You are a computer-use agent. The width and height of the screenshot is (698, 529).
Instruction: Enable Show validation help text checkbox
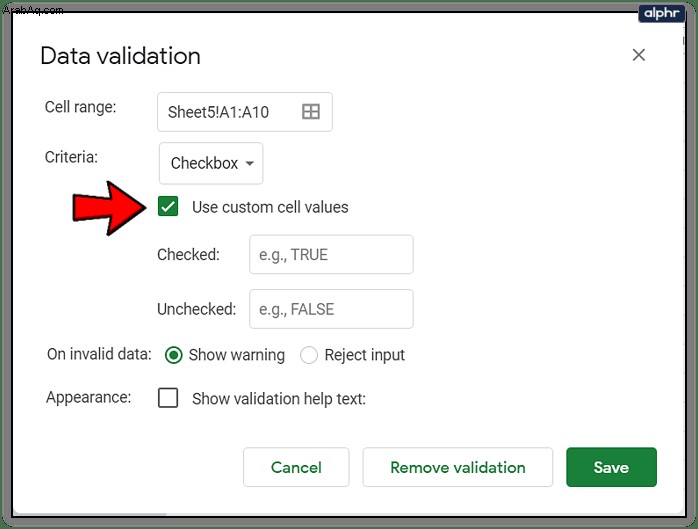(168, 398)
